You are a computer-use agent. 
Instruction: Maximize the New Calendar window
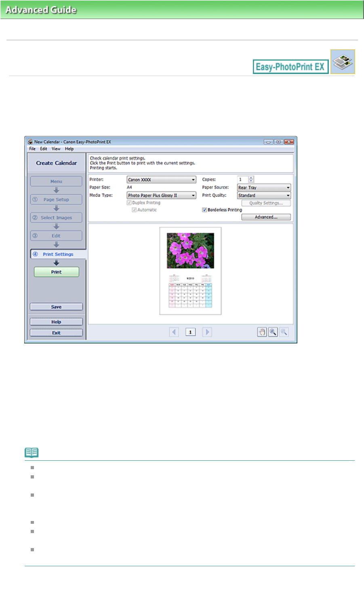279,142
